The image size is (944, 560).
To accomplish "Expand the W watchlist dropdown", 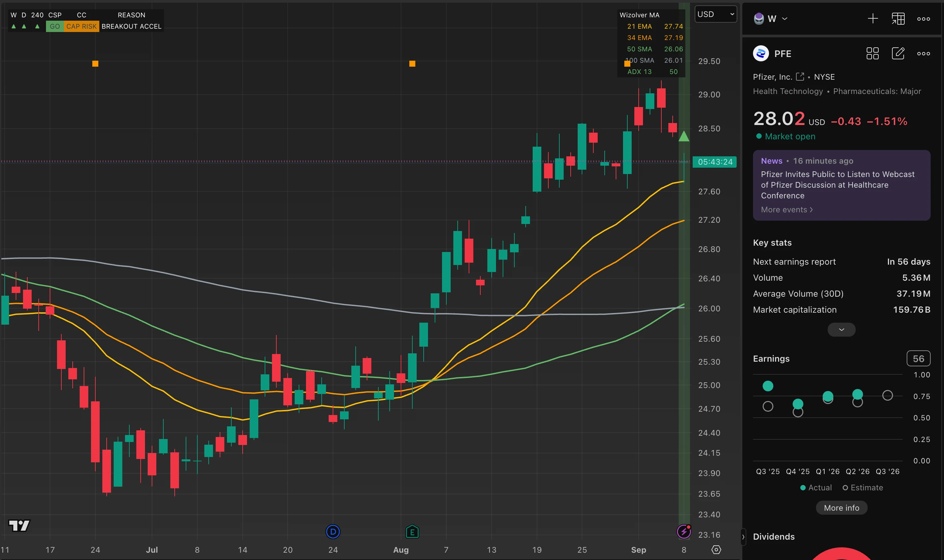I will (x=770, y=18).
